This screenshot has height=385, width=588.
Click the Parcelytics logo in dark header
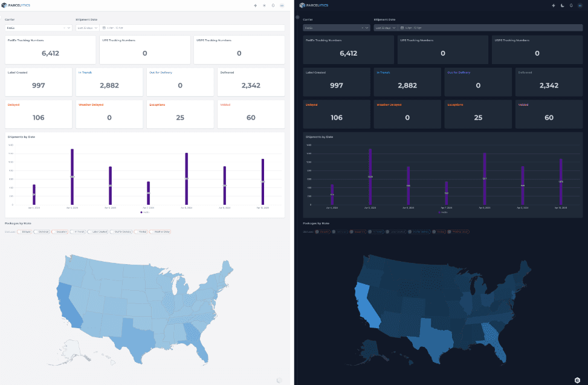point(314,5)
